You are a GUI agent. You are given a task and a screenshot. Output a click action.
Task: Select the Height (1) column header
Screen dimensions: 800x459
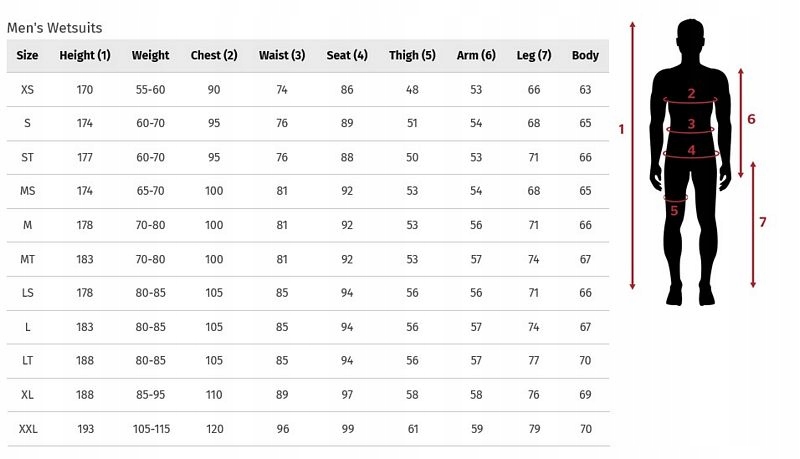click(x=85, y=56)
